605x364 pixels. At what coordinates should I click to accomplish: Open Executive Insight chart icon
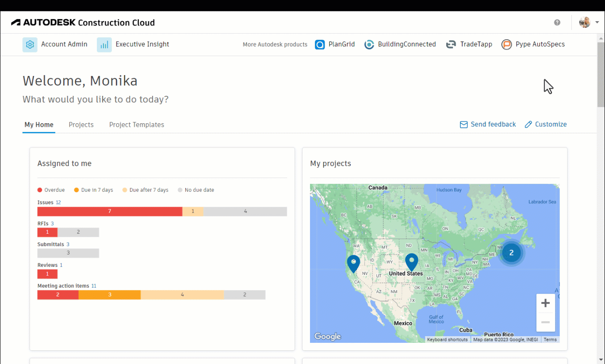(x=104, y=45)
